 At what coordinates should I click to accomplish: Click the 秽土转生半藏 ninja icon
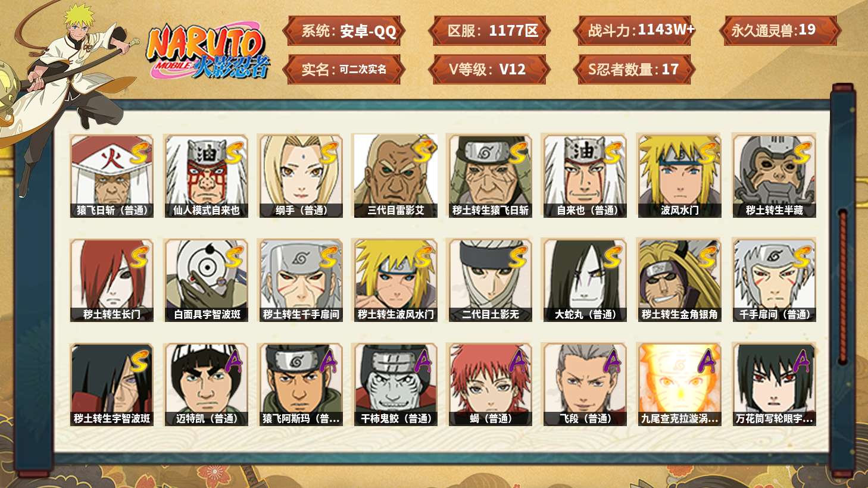[x=774, y=176]
